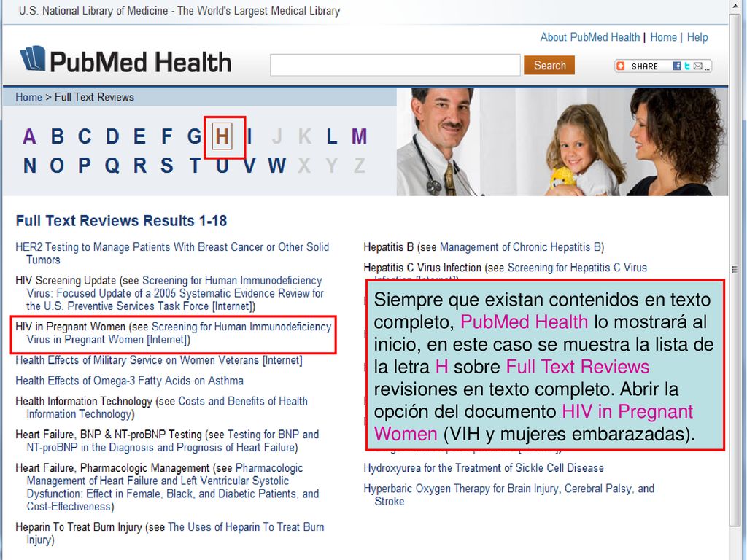The height and width of the screenshot is (560, 747).
Task: Select letter S in the alphabet index
Action: [x=167, y=166]
